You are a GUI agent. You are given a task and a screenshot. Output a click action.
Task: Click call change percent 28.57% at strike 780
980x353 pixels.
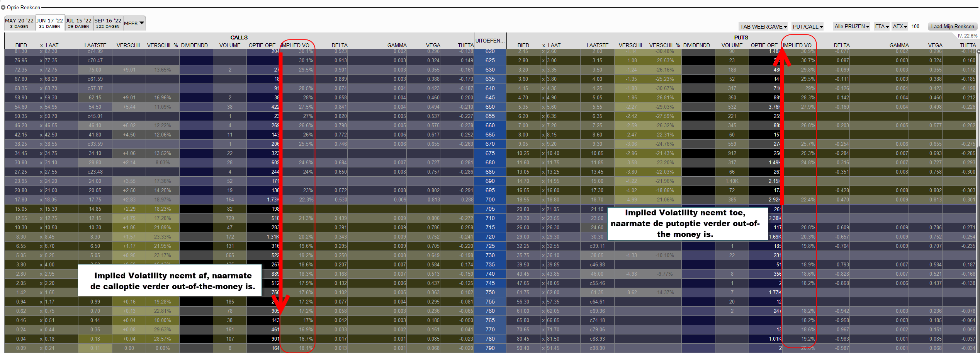pyautogui.click(x=162, y=339)
